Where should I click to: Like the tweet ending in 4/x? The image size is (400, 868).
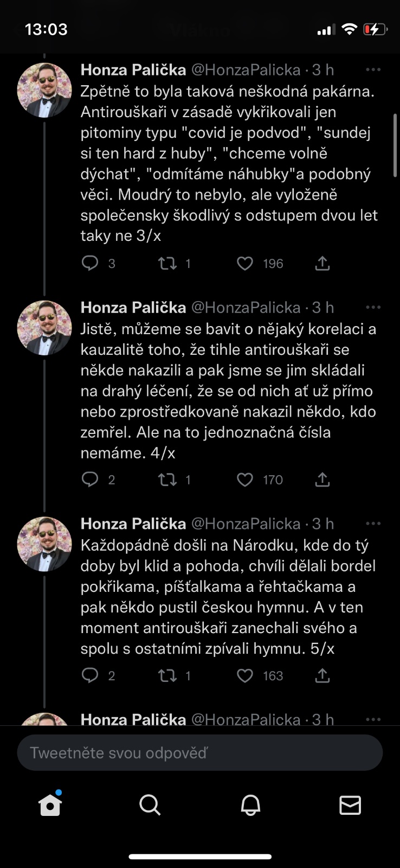245,480
